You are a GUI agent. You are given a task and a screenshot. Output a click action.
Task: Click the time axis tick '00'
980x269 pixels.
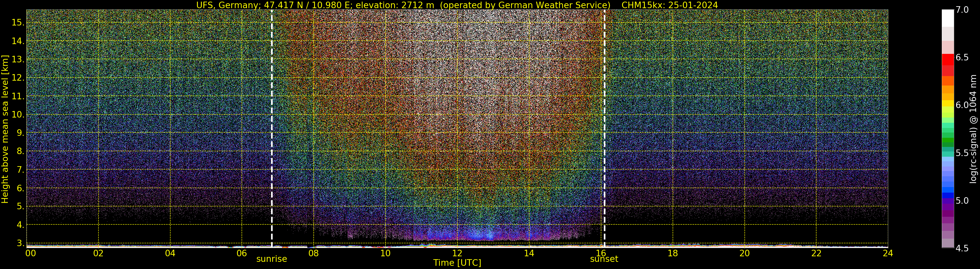click(30, 253)
